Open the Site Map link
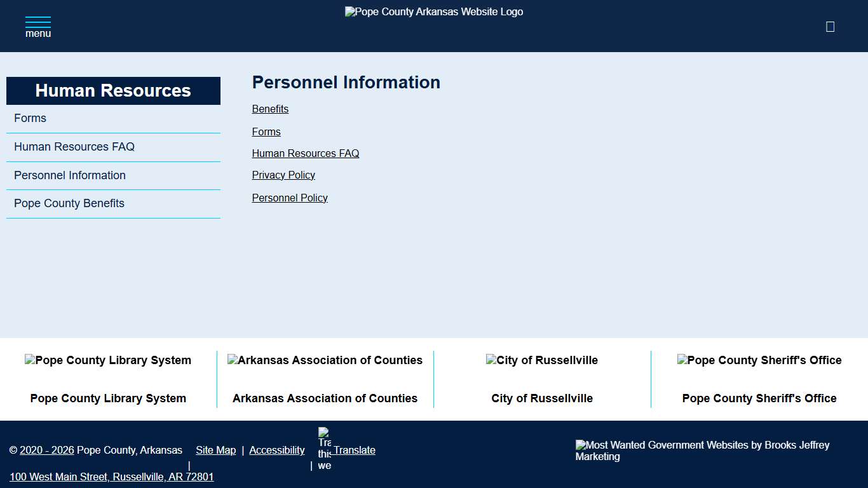The width and height of the screenshot is (868, 488). (x=215, y=450)
